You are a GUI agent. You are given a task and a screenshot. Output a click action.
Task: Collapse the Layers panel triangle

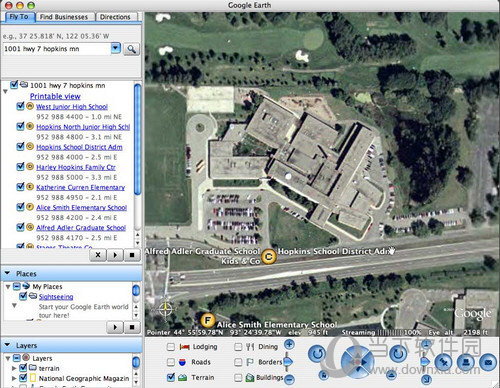[7, 345]
